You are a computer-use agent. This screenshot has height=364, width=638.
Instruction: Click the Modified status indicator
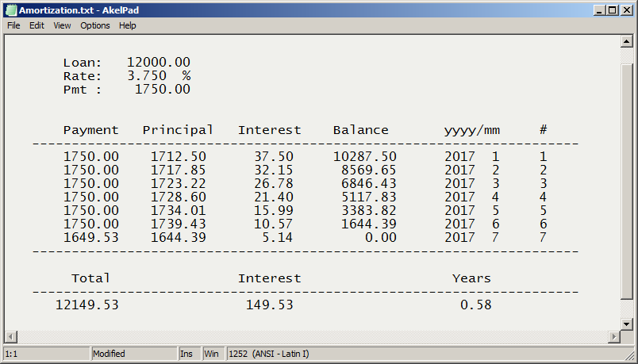pyautogui.click(x=110, y=354)
